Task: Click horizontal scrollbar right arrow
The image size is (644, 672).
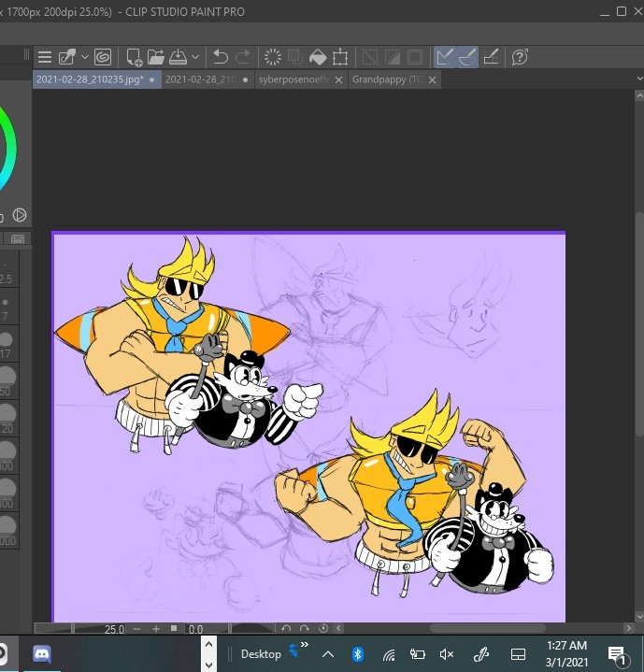Action: (x=628, y=628)
